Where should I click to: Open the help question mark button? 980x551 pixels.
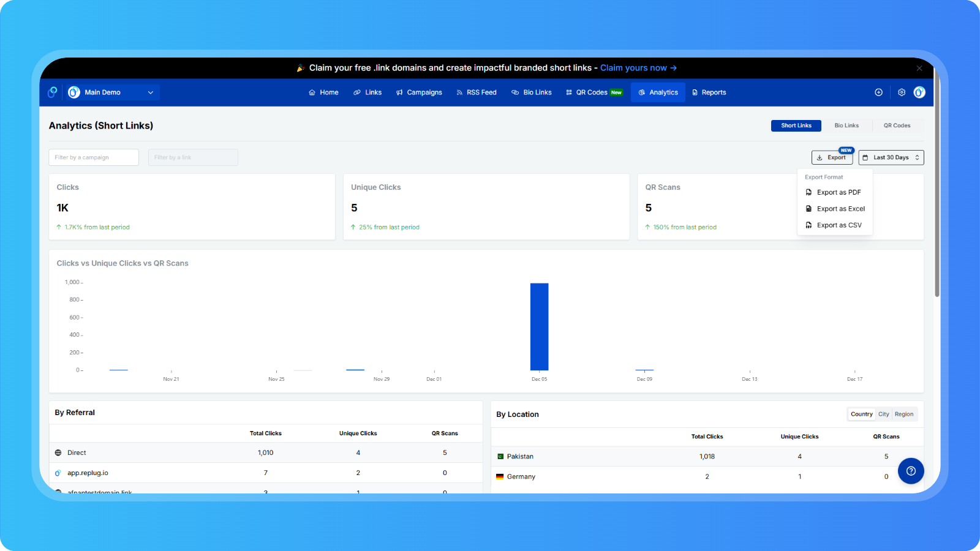[x=911, y=471]
